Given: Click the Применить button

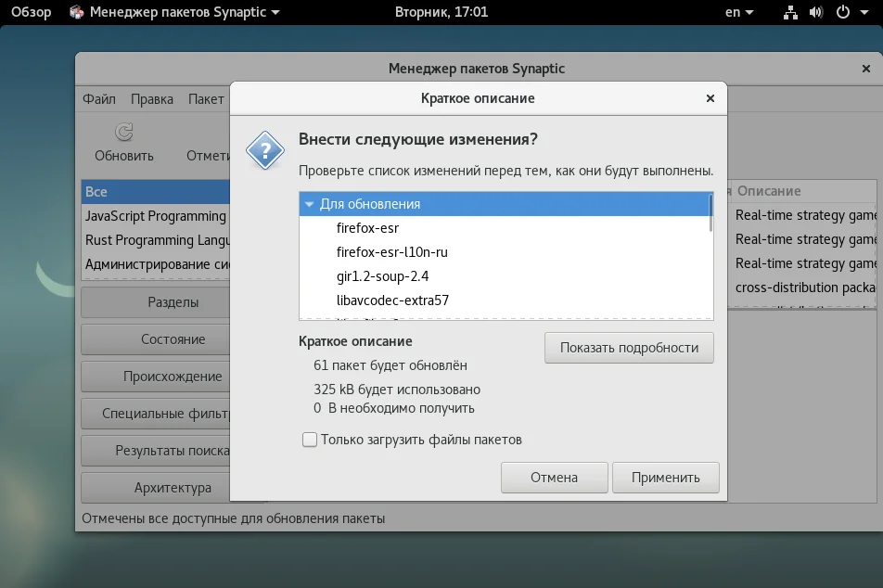Looking at the screenshot, I should tap(666, 478).
